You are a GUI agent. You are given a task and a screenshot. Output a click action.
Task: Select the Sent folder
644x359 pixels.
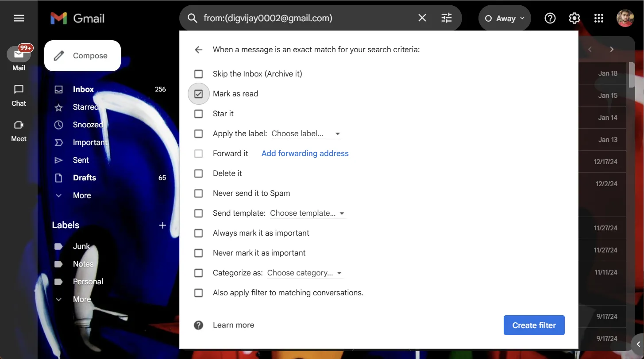tap(81, 160)
